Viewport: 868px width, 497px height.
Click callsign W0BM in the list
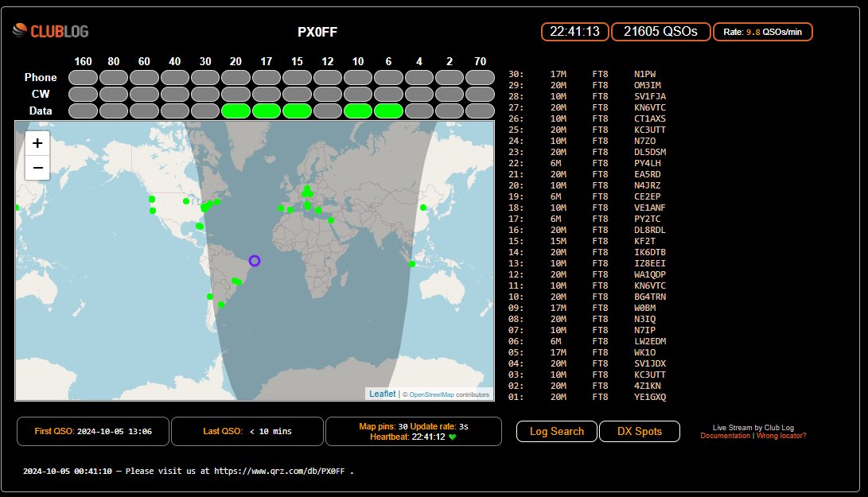(645, 308)
